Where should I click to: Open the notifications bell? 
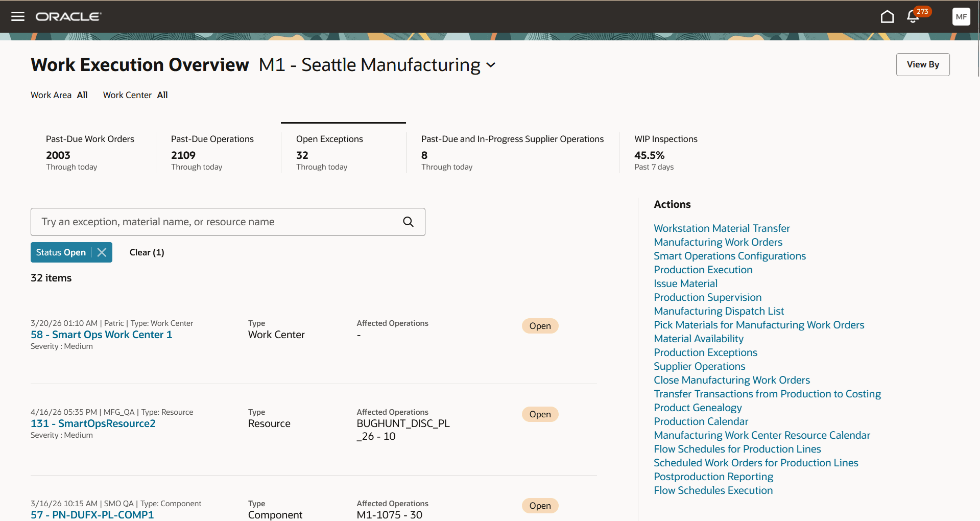coord(913,16)
